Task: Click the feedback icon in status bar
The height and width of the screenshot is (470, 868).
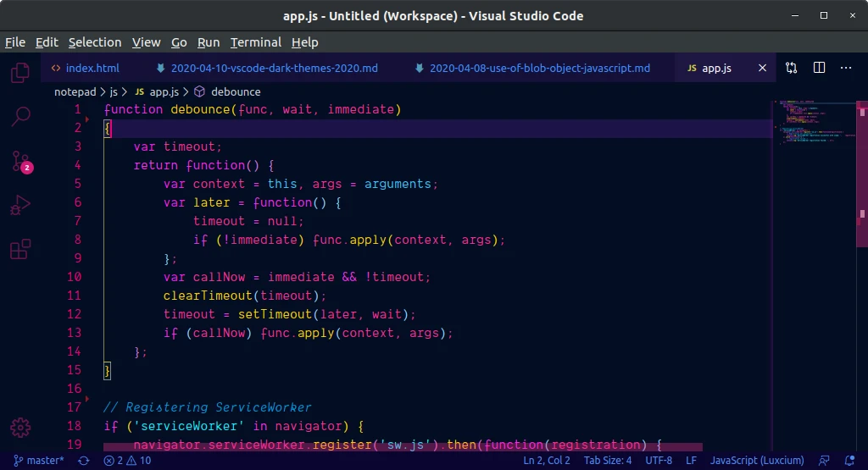Action: 824,461
